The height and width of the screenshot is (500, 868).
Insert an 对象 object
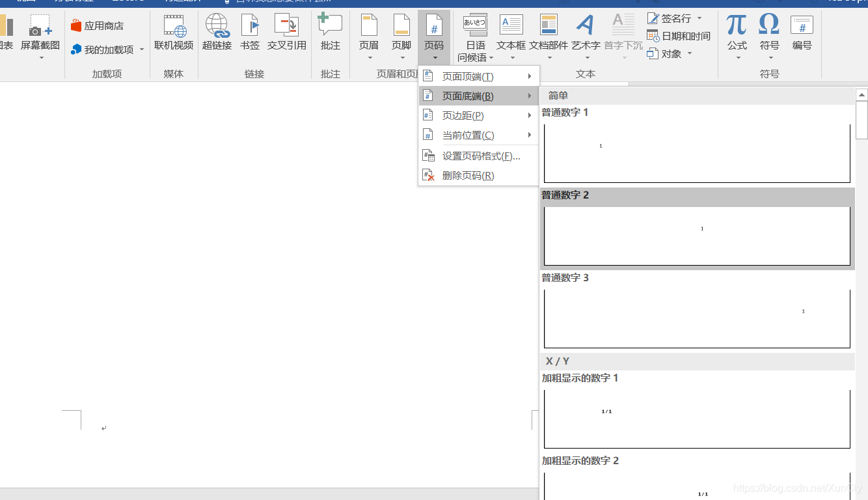[x=670, y=53]
